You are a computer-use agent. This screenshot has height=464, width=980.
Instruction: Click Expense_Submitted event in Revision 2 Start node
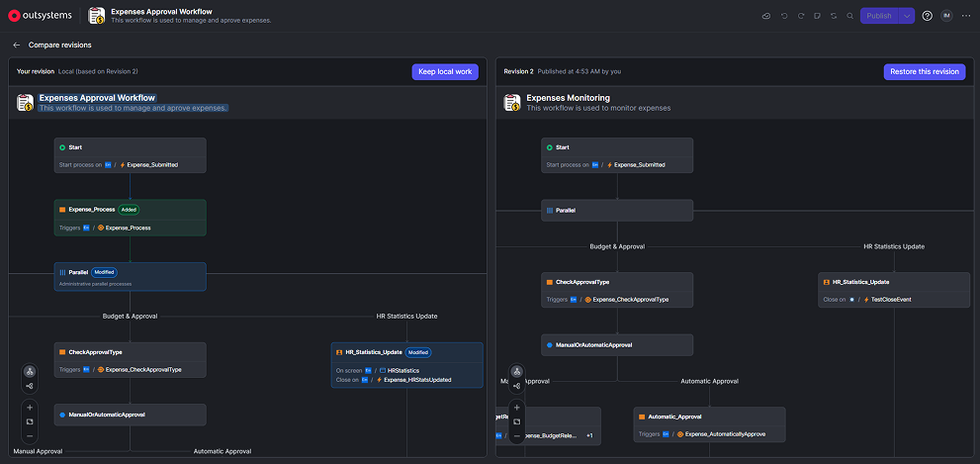click(640, 165)
